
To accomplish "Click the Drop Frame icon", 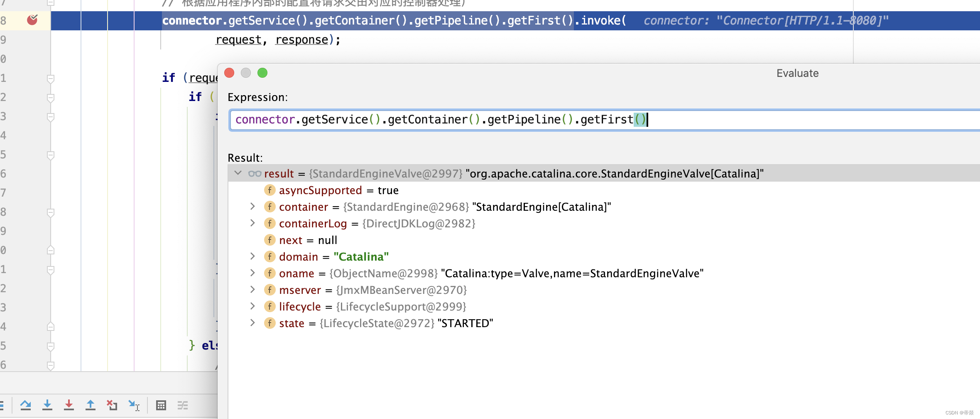I will [112, 405].
